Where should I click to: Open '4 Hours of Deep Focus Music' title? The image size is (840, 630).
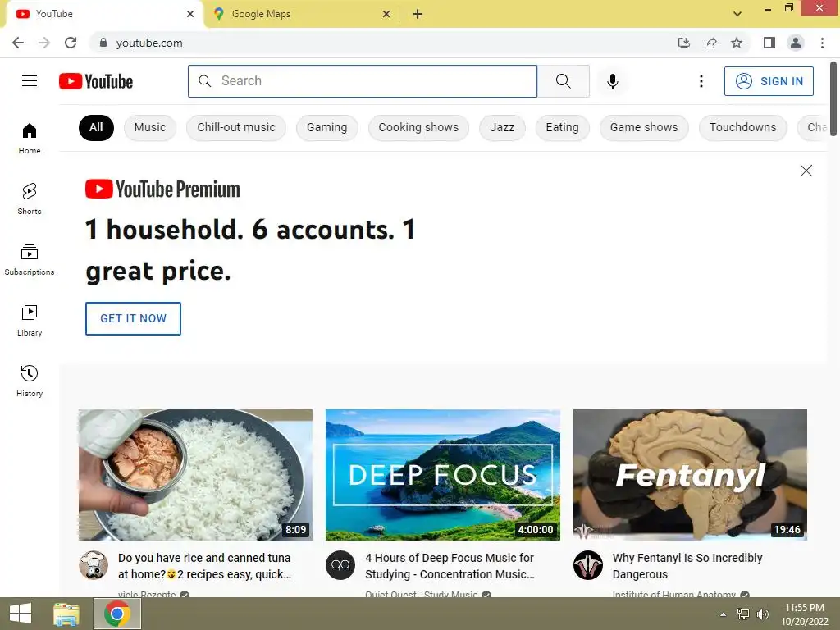[450, 566]
